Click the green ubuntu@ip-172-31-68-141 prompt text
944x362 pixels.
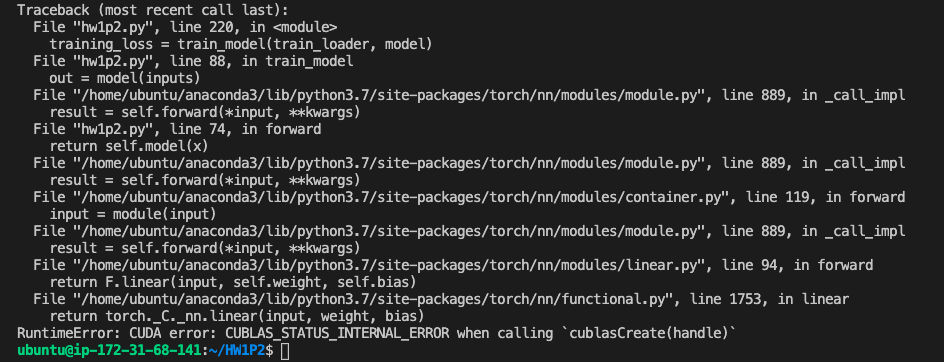[108, 351]
